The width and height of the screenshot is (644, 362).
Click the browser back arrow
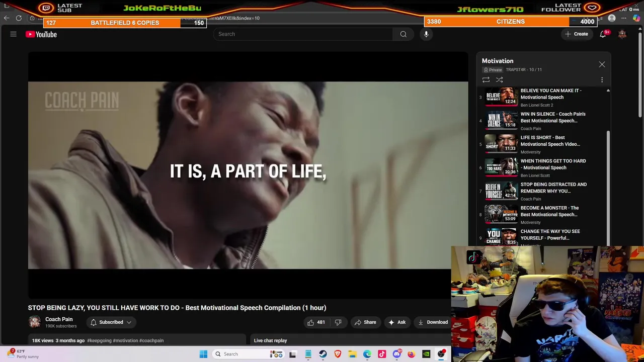click(7, 18)
